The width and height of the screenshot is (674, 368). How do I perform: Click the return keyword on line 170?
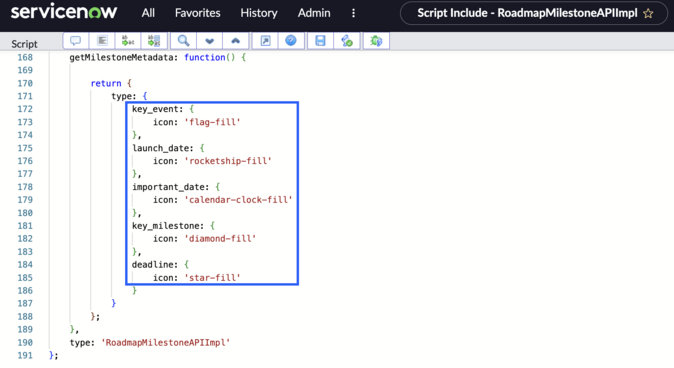(x=106, y=83)
